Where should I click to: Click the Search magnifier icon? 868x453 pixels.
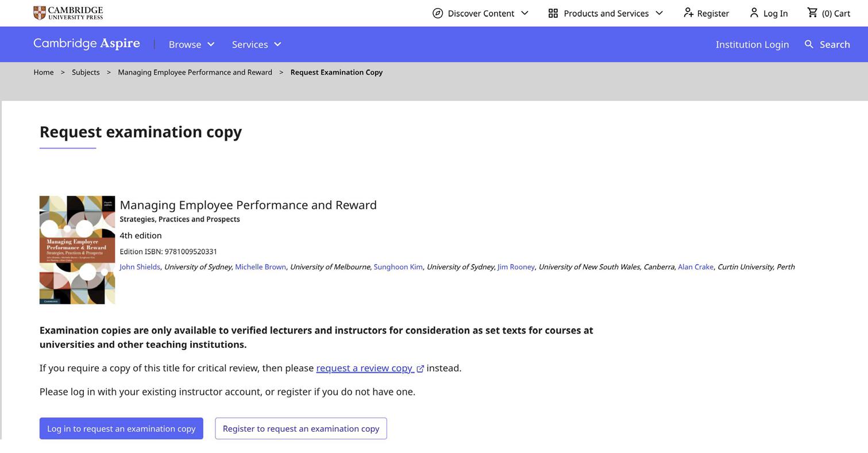click(809, 44)
